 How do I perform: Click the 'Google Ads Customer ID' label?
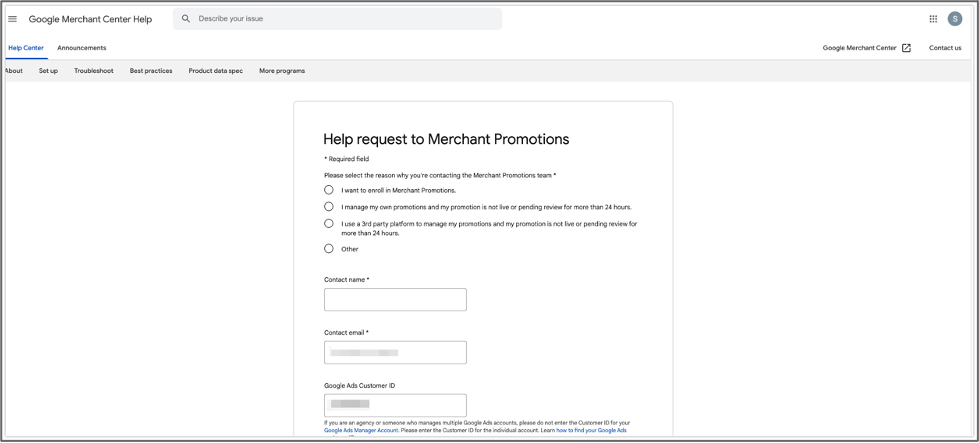pyautogui.click(x=360, y=386)
